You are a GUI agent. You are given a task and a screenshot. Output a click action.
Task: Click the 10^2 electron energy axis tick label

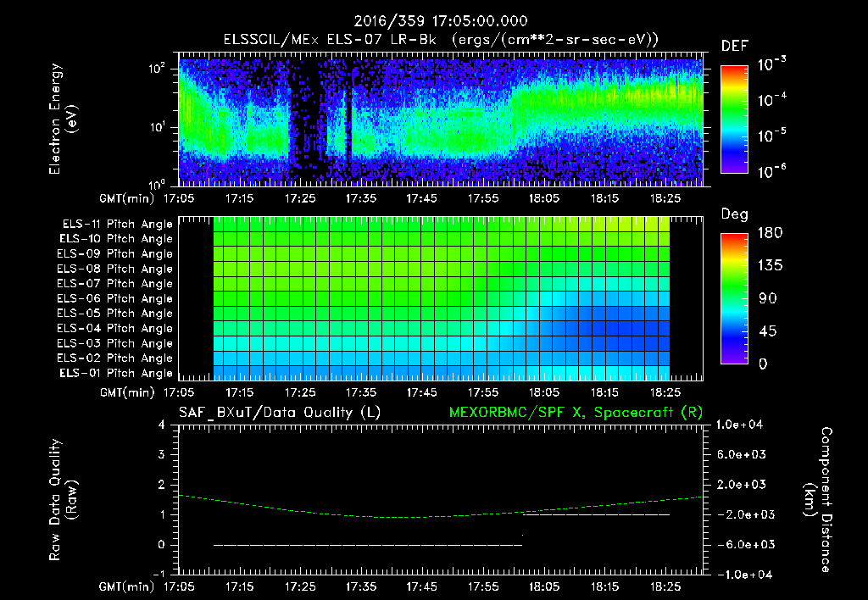pos(157,69)
